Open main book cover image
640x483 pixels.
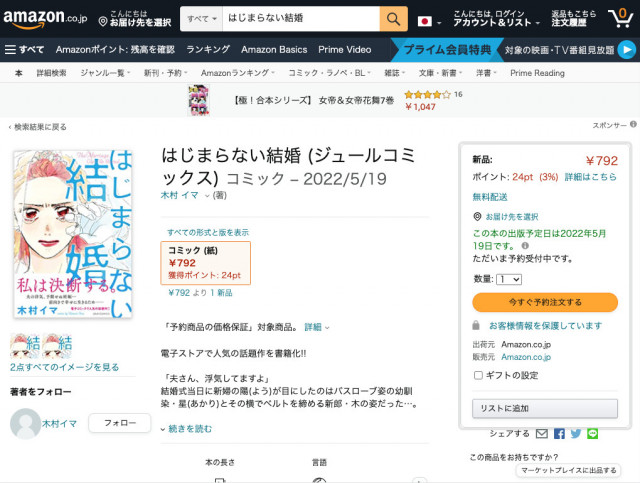click(x=73, y=234)
